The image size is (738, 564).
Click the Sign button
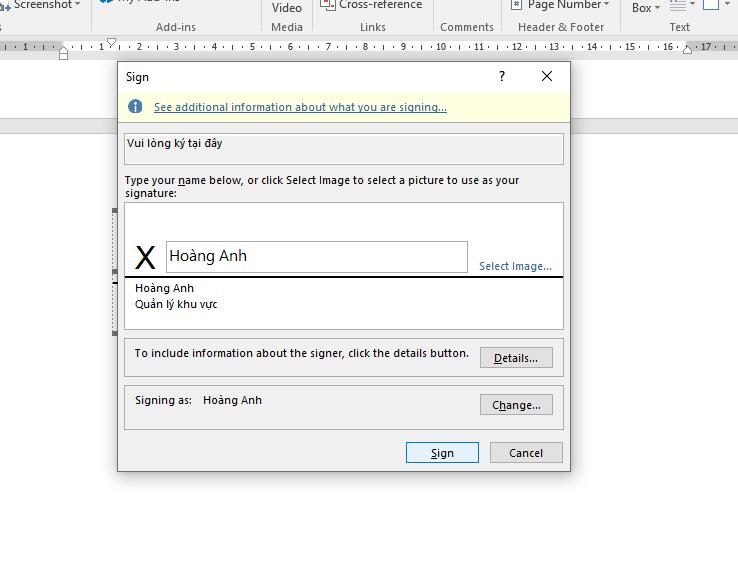442,452
